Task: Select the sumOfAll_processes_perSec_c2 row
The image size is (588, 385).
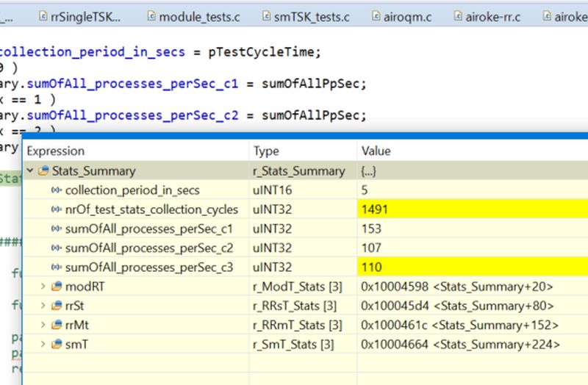Action: click(149, 248)
